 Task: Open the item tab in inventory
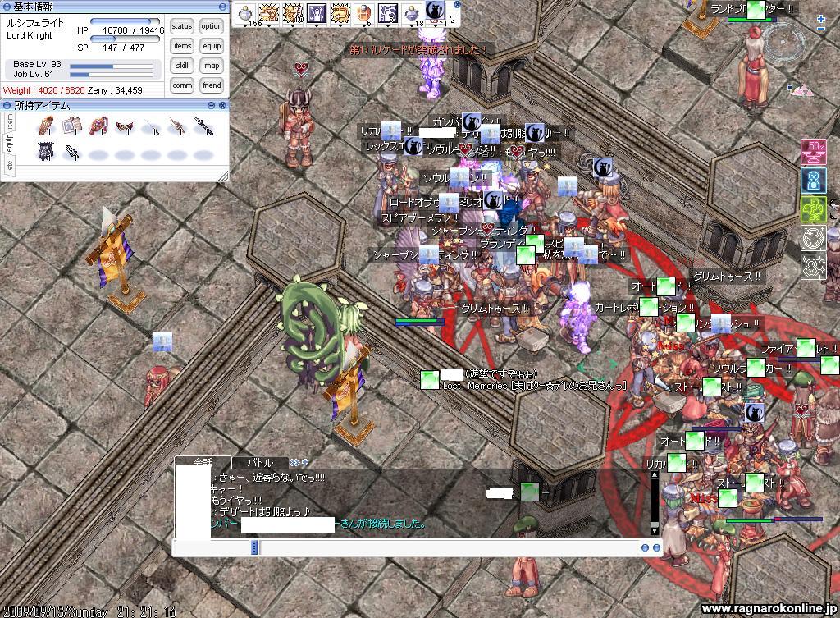10,122
